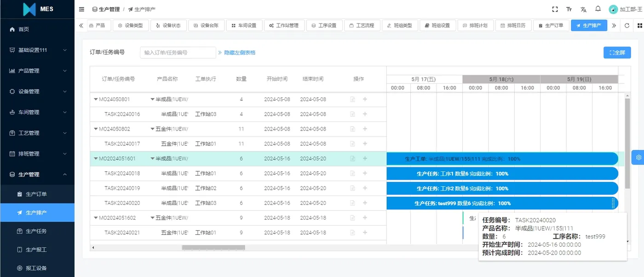The image size is (644, 277).
Task: Click the plus icon in MO24050801's operation column
Action: pos(365,99)
